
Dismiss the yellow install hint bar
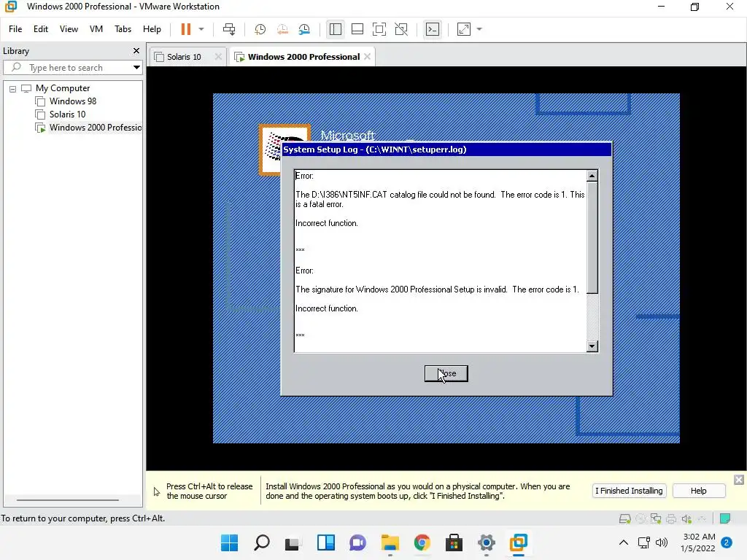point(739,480)
